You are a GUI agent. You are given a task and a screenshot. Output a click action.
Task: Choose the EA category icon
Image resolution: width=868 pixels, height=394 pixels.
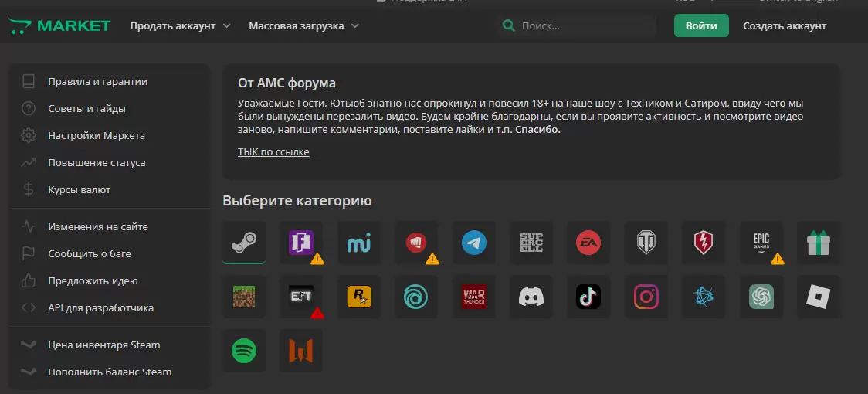click(x=588, y=242)
